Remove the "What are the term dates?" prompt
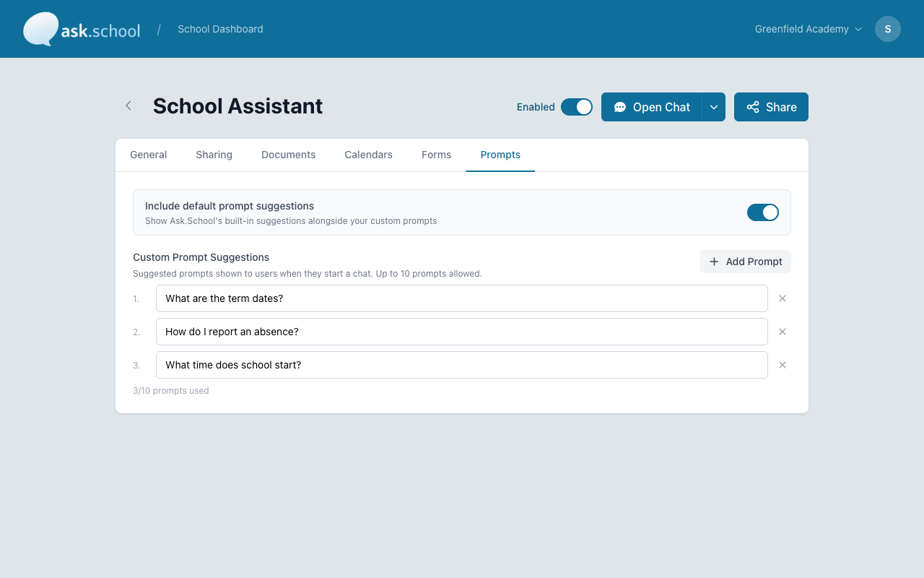The image size is (924, 578). click(783, 298)
